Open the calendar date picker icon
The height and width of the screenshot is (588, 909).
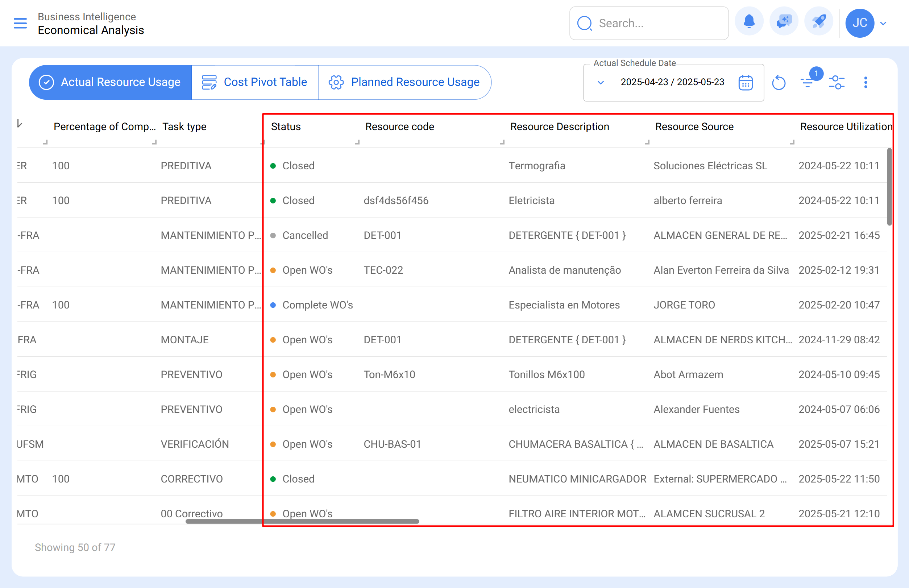(745, 83)
